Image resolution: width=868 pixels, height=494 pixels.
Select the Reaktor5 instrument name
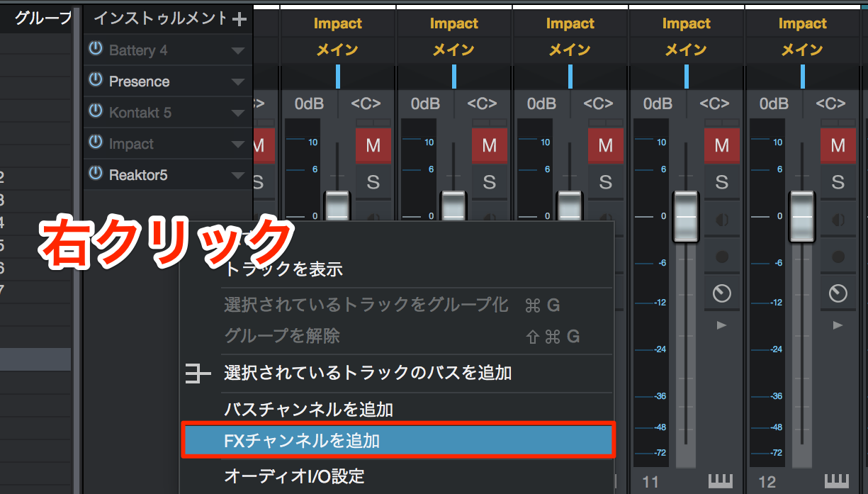[x=138, y=174]
